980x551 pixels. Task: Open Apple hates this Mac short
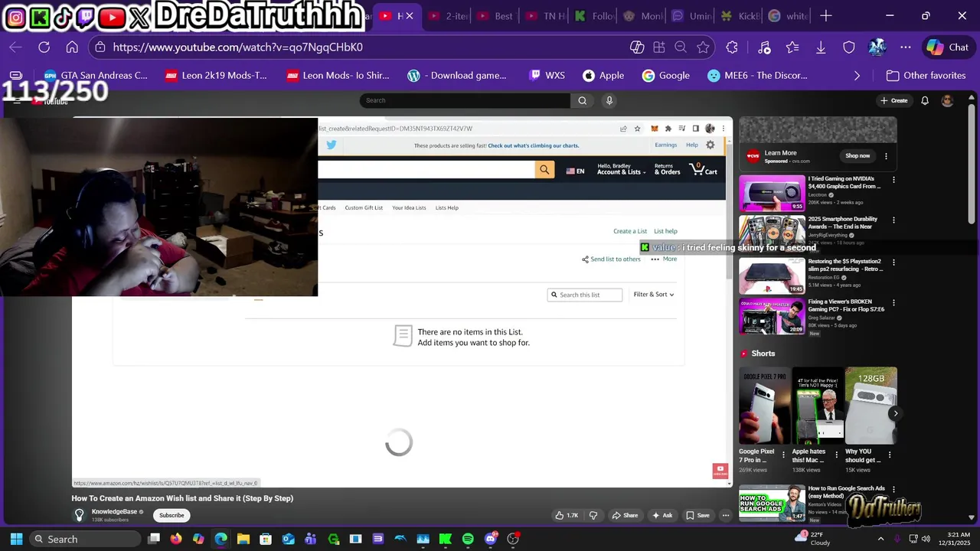(x=818, y=406)
